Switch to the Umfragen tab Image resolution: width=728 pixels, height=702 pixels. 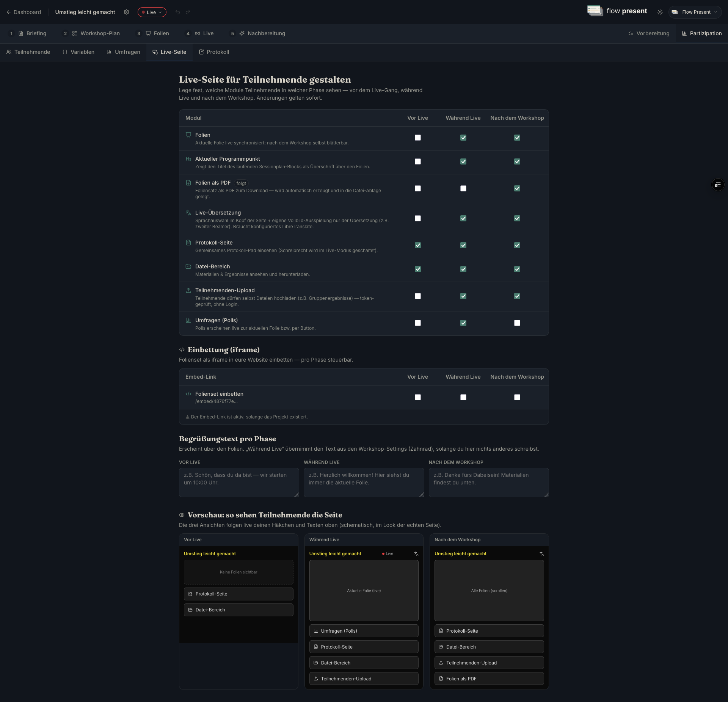pos(123,52)
